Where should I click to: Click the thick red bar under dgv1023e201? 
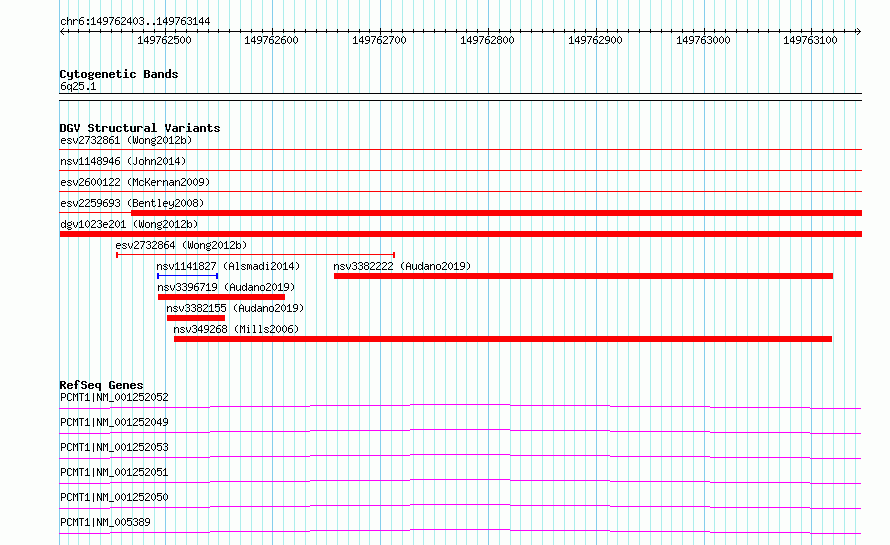461,234
